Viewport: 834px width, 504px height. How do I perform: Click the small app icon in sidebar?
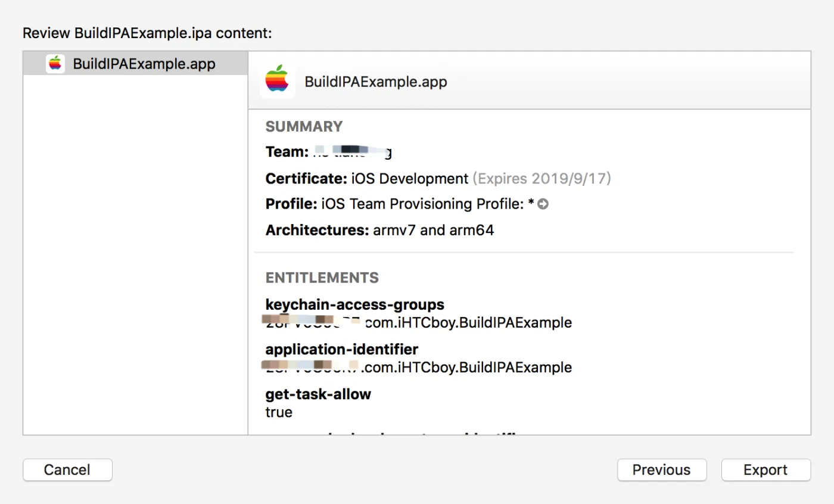(55, 64)
